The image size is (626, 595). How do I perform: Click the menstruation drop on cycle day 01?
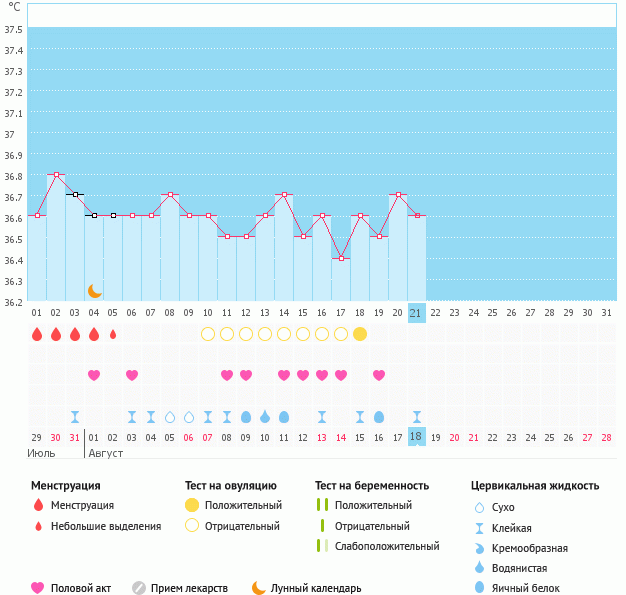click(x=37, y=334)
